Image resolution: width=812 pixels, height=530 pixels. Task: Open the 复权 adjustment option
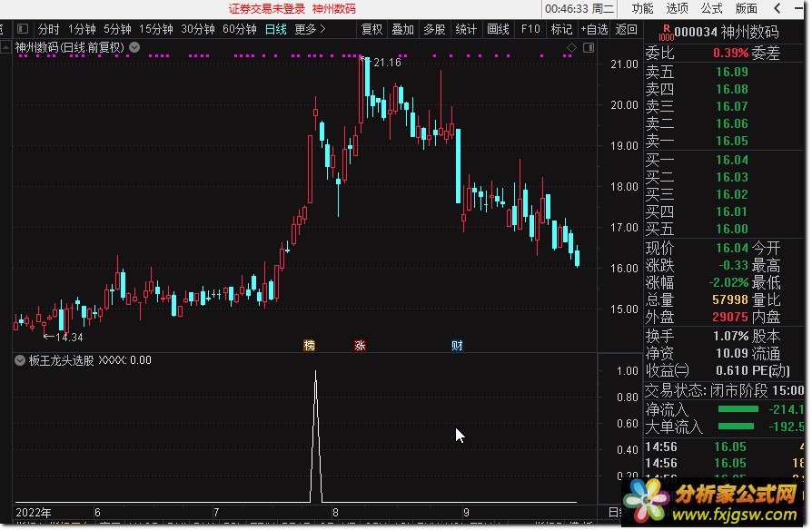coord(371,30)
